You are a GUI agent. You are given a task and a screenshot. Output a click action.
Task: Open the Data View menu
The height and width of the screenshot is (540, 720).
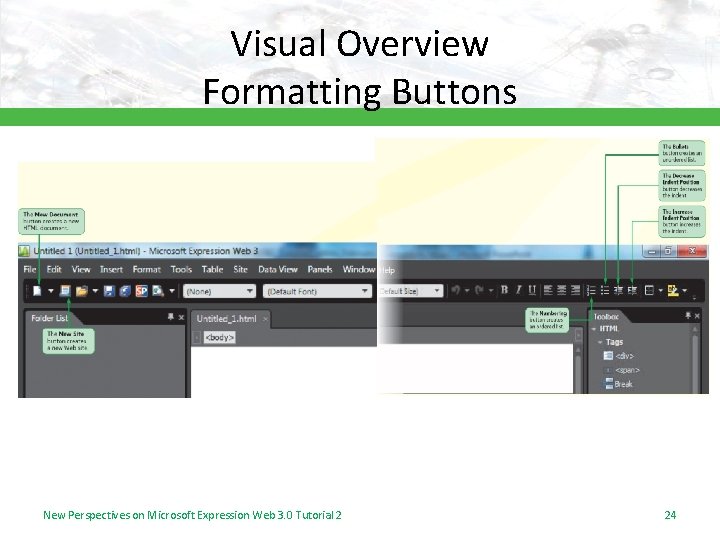(278, 270)
